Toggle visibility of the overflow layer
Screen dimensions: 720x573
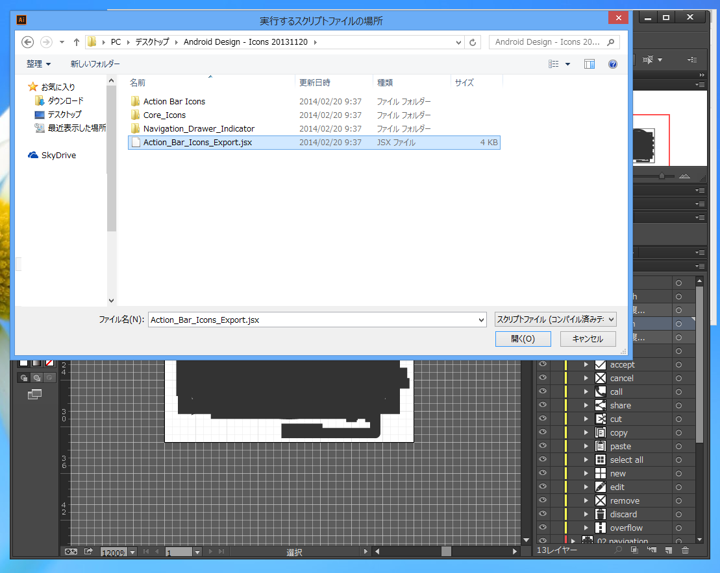click(543, 528)
